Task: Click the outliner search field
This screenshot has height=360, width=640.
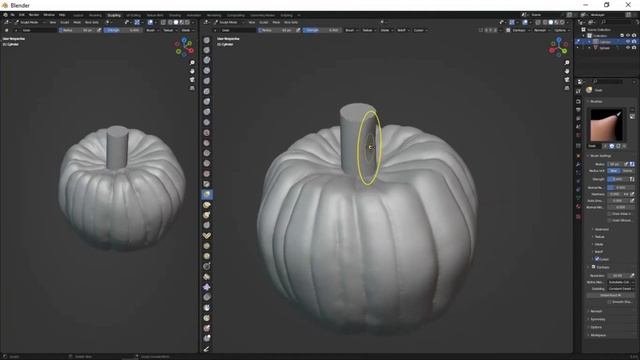Action: pos(616,22)
